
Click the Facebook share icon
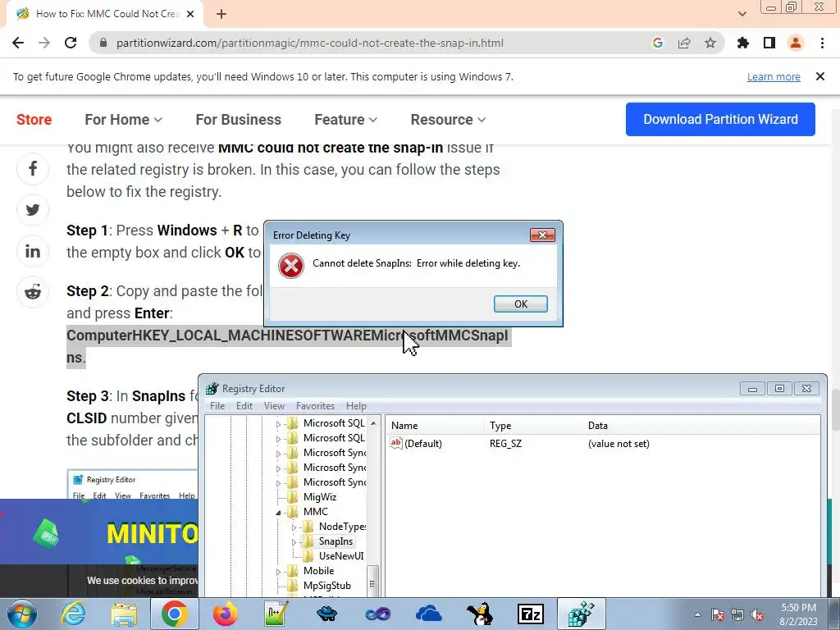pyautogui.click(x=33, y=169)
